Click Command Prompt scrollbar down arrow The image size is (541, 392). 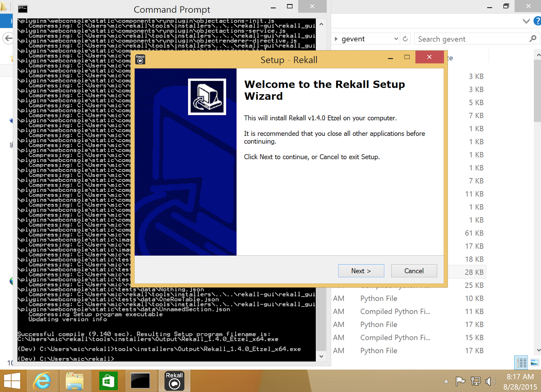click(x=321, y=356)
